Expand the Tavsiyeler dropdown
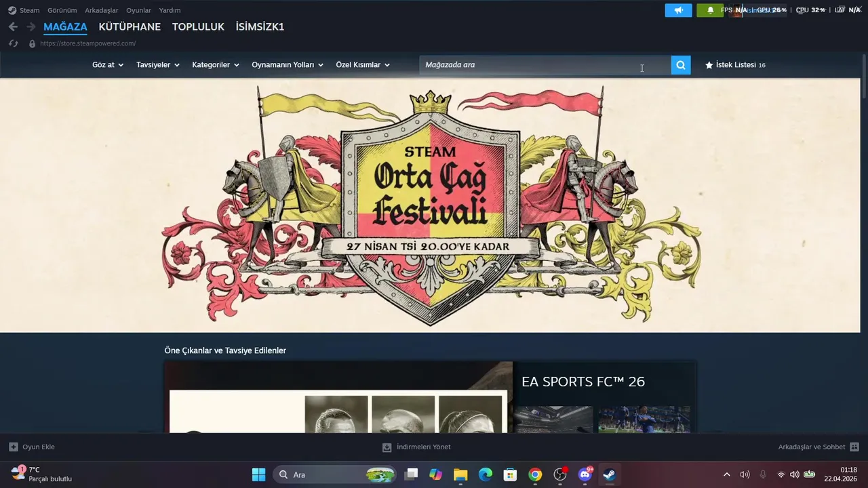This screenshot has height=488, width=868. pyautogui.click(x=158, y=65)
